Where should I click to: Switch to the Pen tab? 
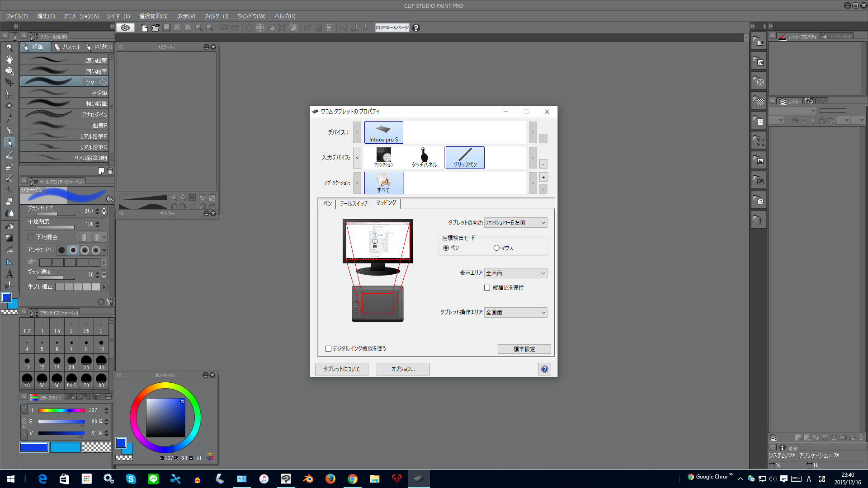pos(327,203)
